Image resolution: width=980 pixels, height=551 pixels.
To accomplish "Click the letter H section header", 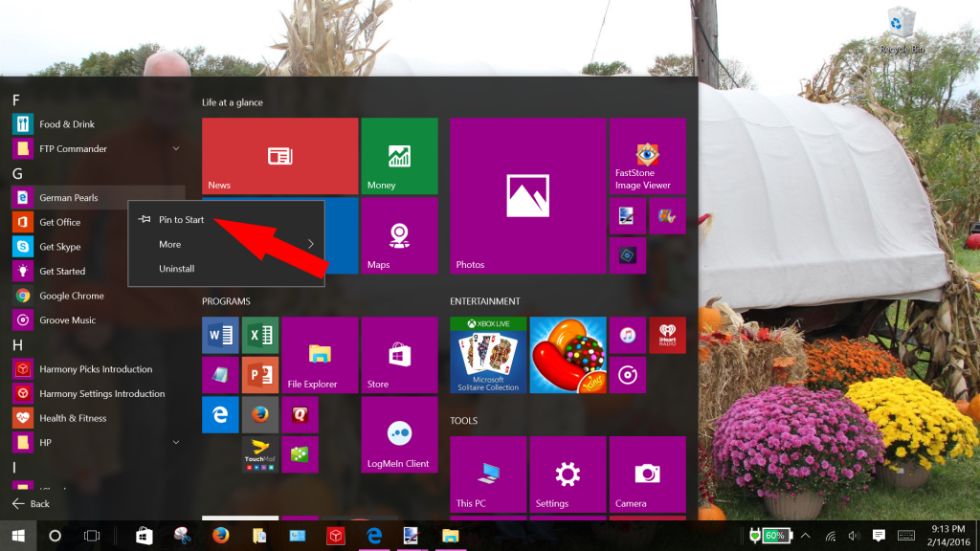I will point(17,344).
